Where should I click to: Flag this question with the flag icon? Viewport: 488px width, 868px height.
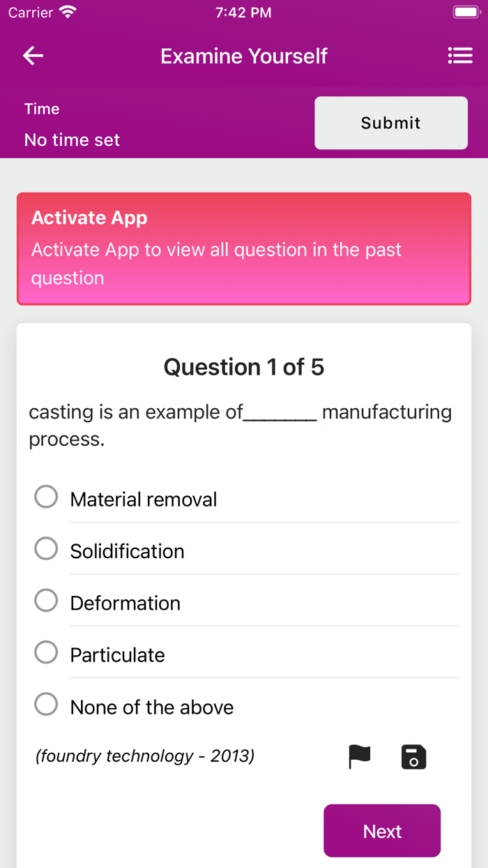pyautogui.click(x=360, y=757)
